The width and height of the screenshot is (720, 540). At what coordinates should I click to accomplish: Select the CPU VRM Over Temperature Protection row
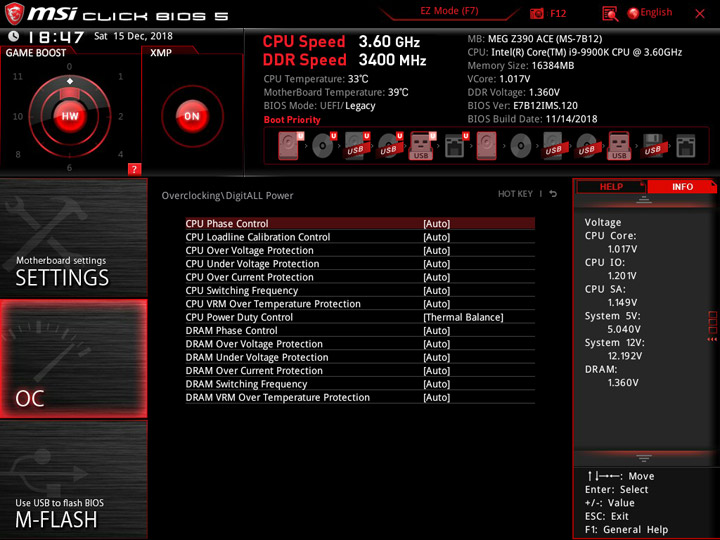coord(360,304)
